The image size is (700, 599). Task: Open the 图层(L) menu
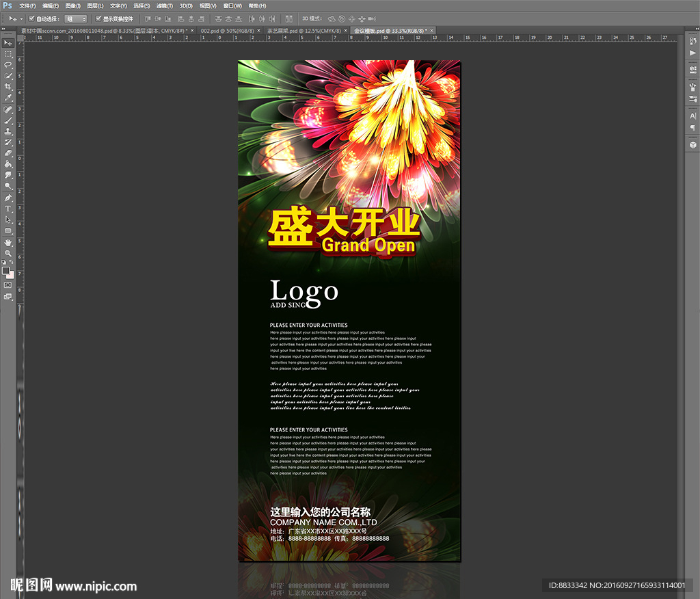[x=95, y=5]
